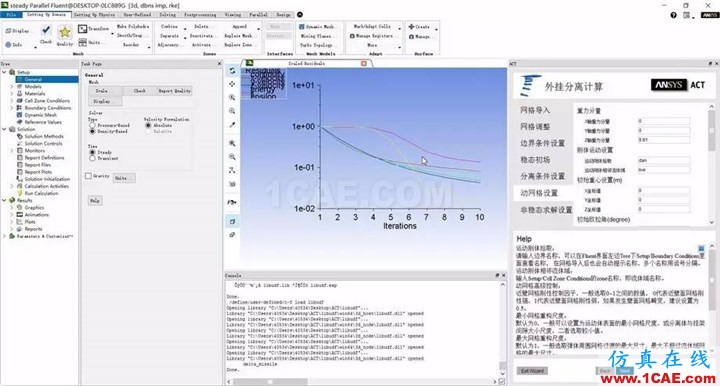Click the Units ribbon icon
Image resolution: width=720 pixels, height=386 pixels.
82,42
